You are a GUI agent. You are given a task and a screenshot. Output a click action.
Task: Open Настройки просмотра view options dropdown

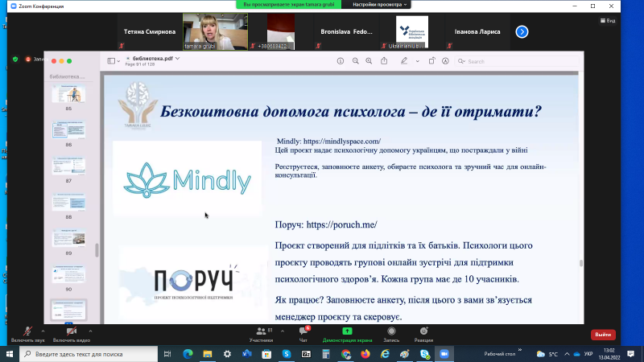379,5
